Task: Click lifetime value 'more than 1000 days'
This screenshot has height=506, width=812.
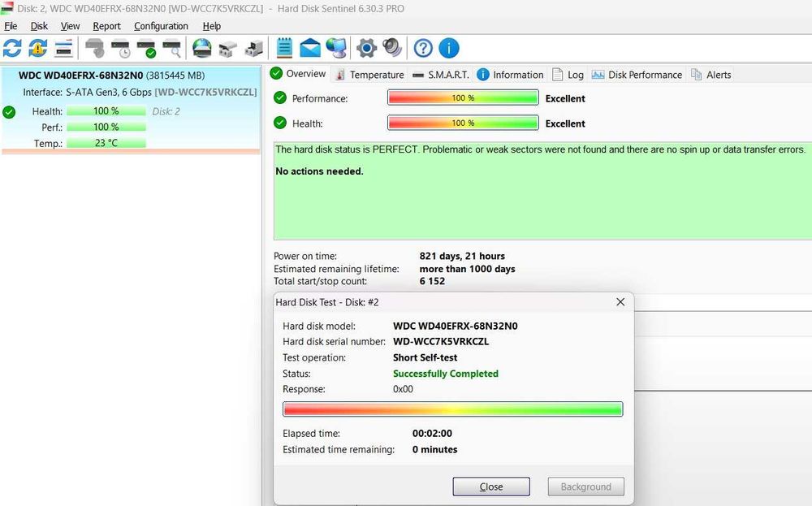Action: 467,269
